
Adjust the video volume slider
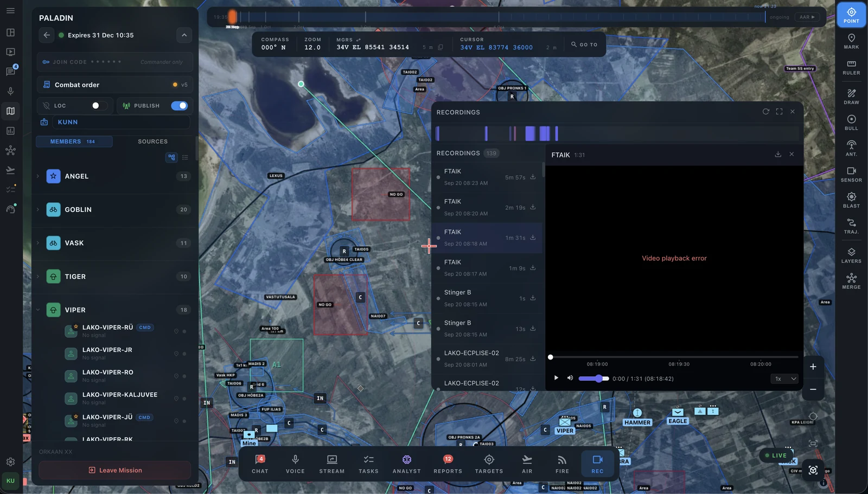point(594,378)
